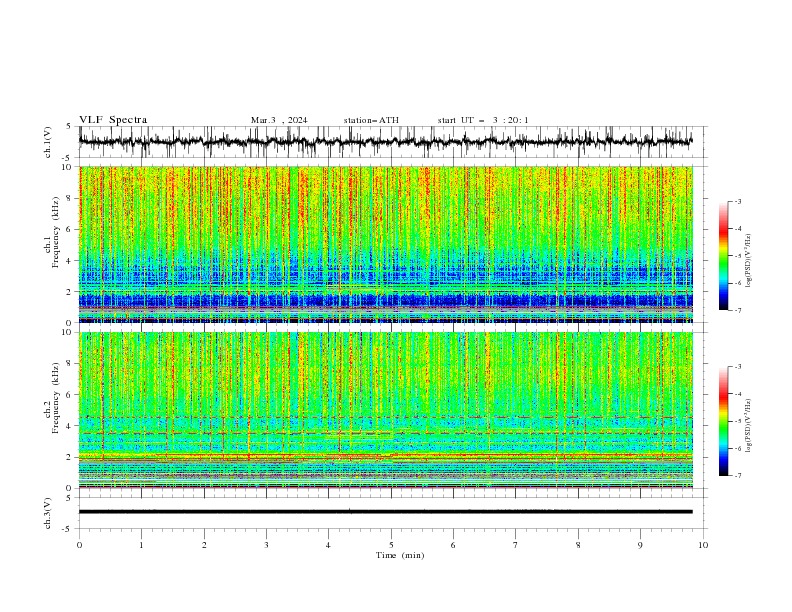Click the "6" kHz tick of ch.2 spectrogram

point(70,395)
